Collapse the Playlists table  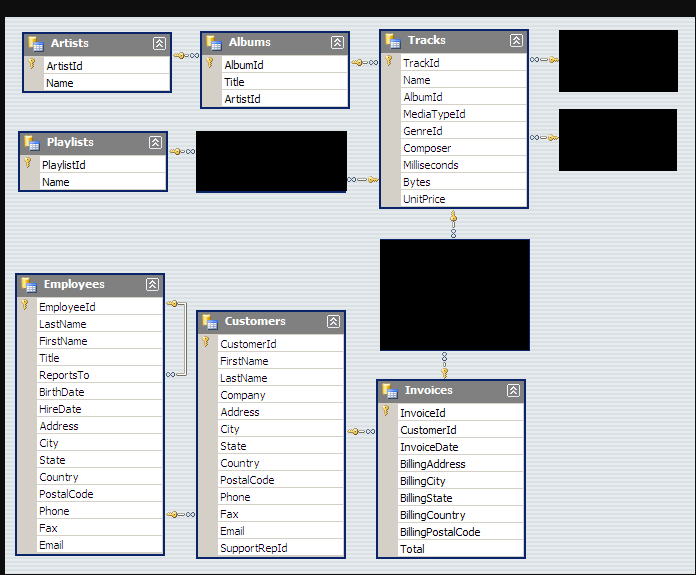tap(155, 143)
